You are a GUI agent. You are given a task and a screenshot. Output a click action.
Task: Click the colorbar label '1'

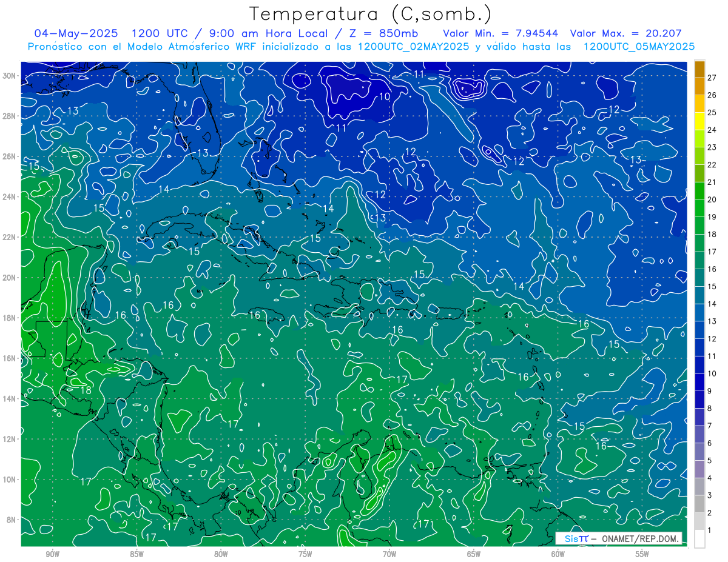pyautogui.click(x=710, y=530)
